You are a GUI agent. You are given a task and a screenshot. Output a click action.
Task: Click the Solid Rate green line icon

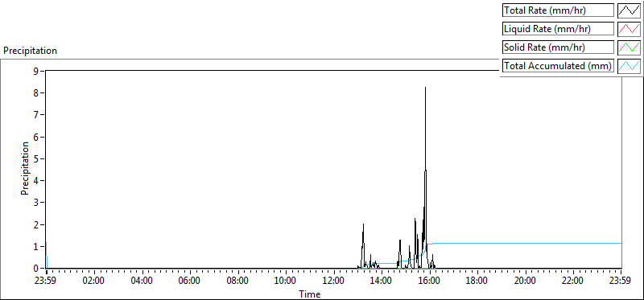(x=629, y=47)
